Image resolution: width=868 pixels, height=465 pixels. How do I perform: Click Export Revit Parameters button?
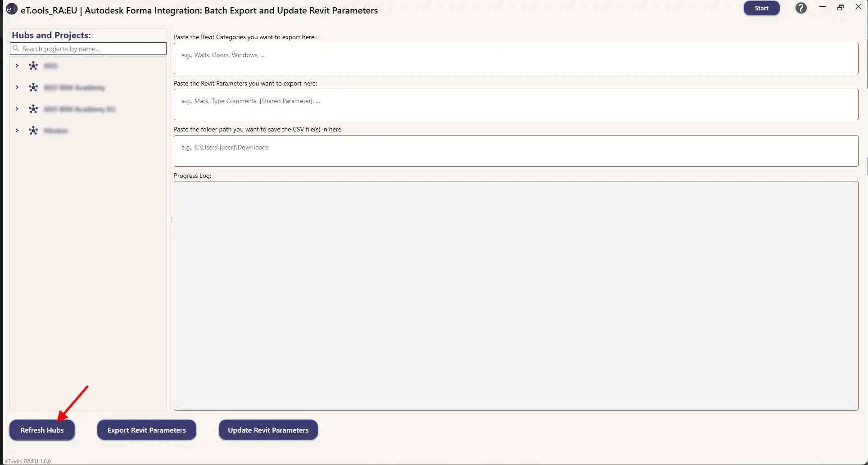click(x=147, y=430)
